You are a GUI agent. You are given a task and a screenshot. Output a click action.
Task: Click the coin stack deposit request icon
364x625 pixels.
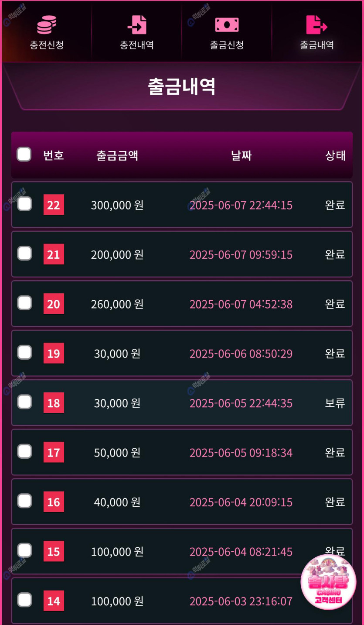coord(47,24)
